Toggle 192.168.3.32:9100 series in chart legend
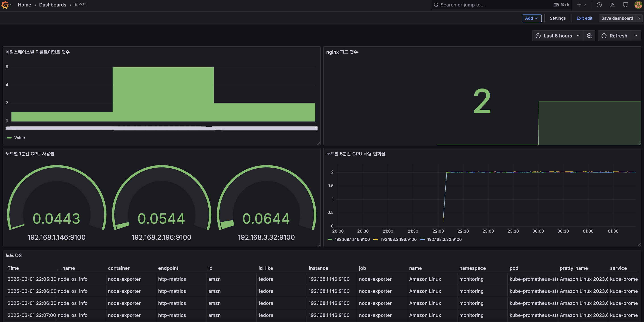The width and height of the screenshot is (644, 322). (444, 239)
